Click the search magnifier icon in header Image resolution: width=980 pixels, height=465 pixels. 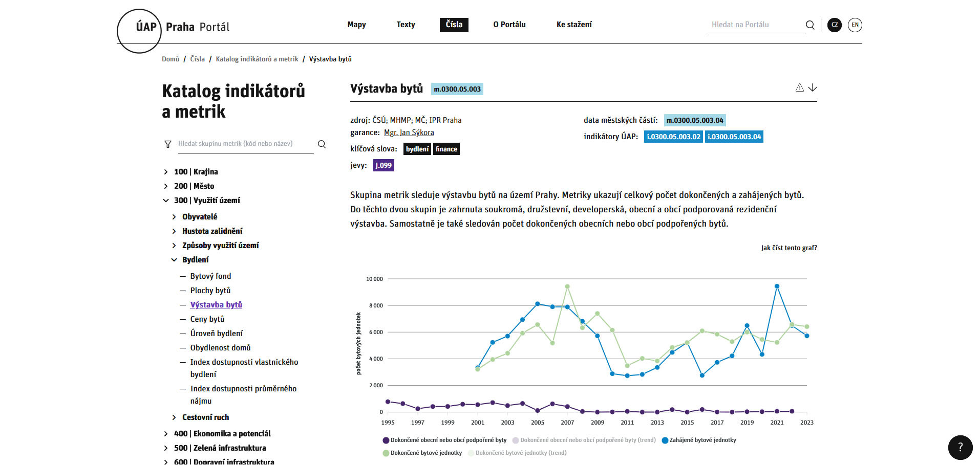click(810, 25)
